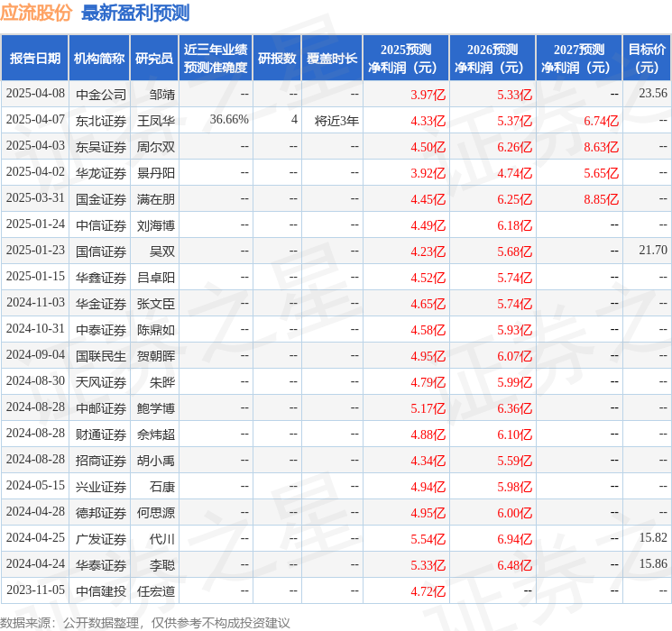The width and height of the screenshot is (672, 631).
Task: Click 2025 forecast 3.92亿
Action: coord(428,173)
